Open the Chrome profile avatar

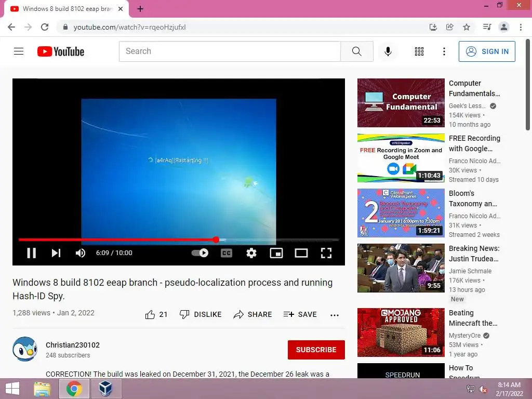coord(504,27)
